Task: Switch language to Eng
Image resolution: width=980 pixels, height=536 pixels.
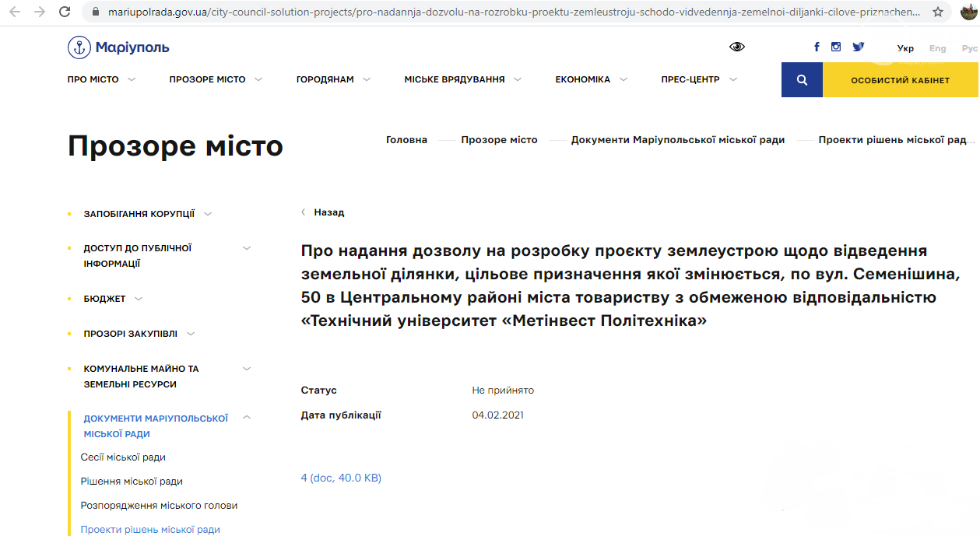Action: (x=938, y=48)
